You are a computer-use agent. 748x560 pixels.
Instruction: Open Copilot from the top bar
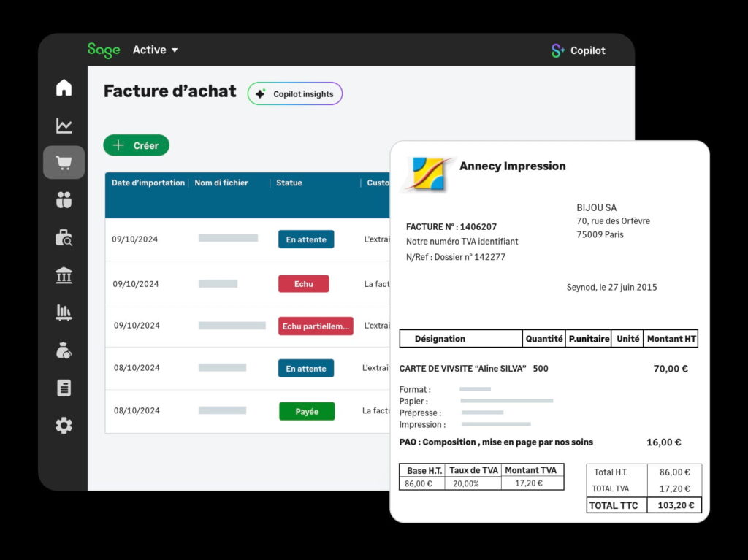579,50
